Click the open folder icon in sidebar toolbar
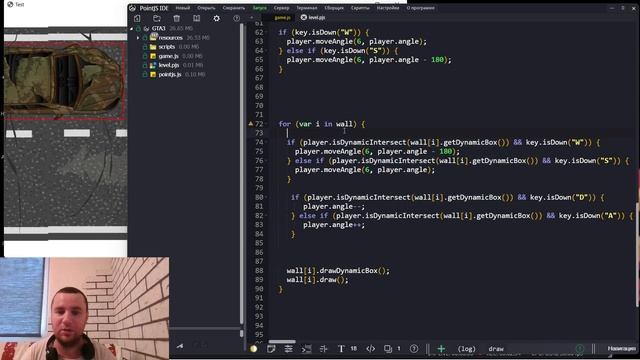 click(157, 18)
